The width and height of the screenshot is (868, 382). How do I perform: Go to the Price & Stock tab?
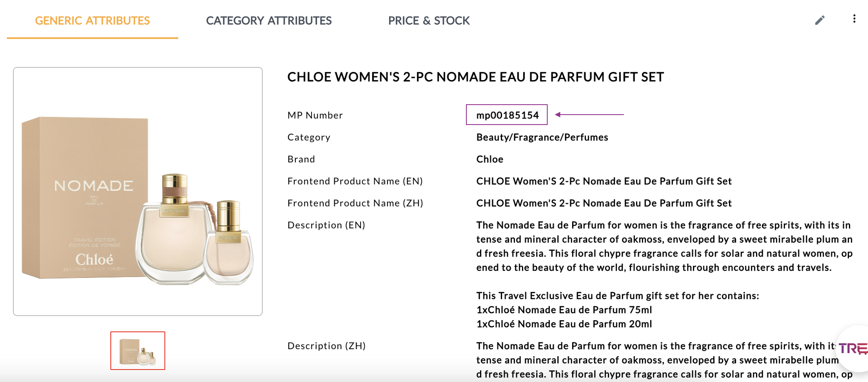tap(429, 21)
